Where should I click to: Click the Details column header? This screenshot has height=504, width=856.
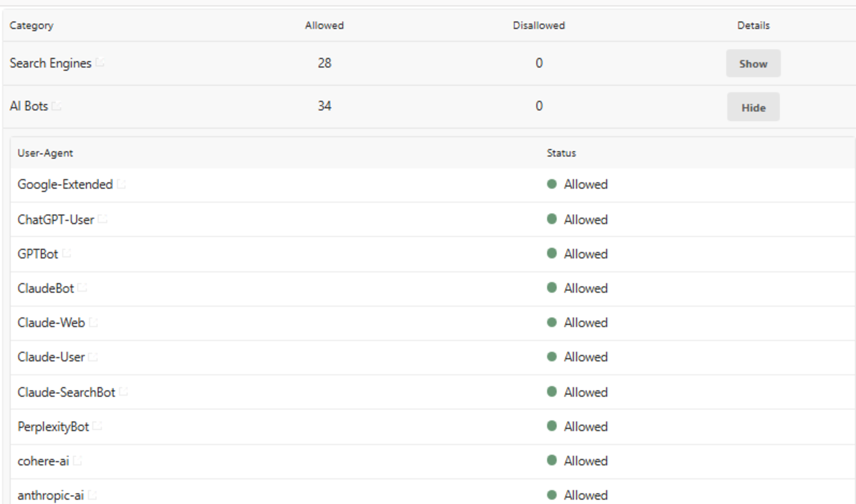point(754,25)
